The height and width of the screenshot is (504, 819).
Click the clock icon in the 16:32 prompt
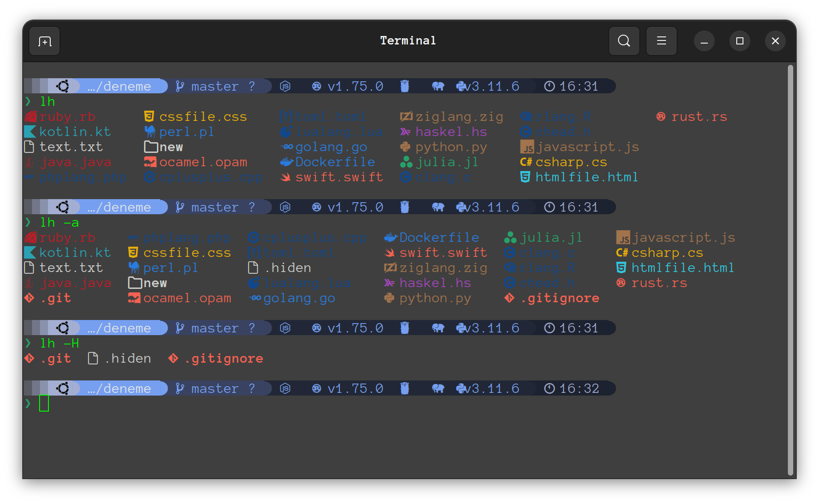click(550, 388)
